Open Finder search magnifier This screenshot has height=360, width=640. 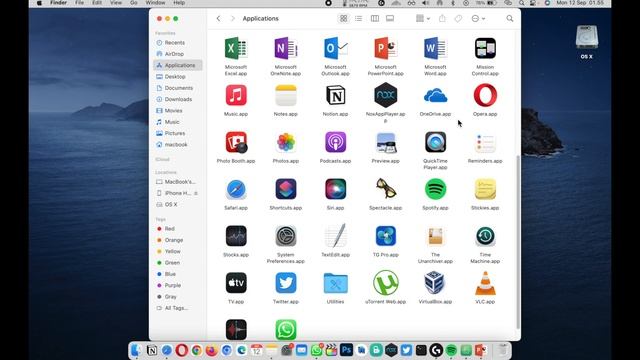point(510,18)
